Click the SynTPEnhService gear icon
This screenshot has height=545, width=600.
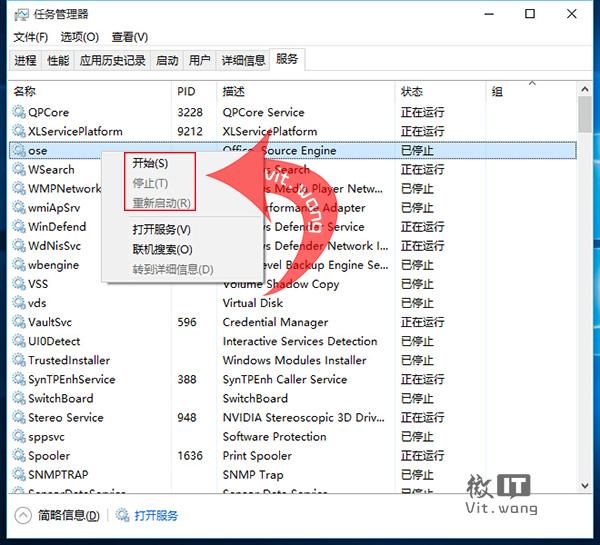tap(19, 379)
